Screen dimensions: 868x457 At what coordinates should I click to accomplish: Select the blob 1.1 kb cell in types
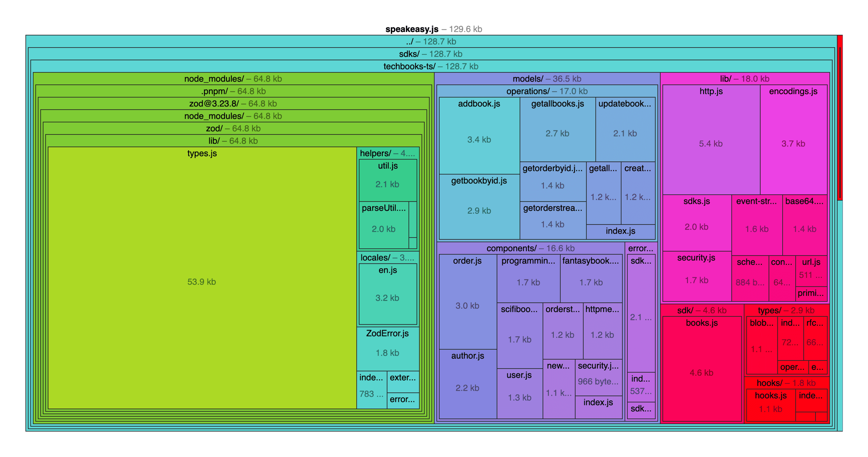762,345
